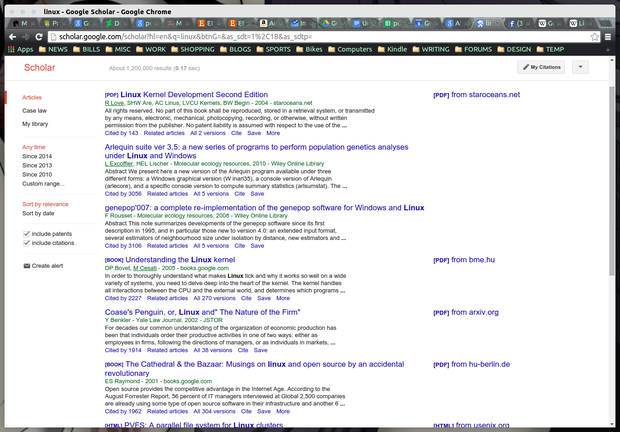Screen dimensions: 620x432
Task: Reload the Google Scholar page
Action: tap(39, 37)
